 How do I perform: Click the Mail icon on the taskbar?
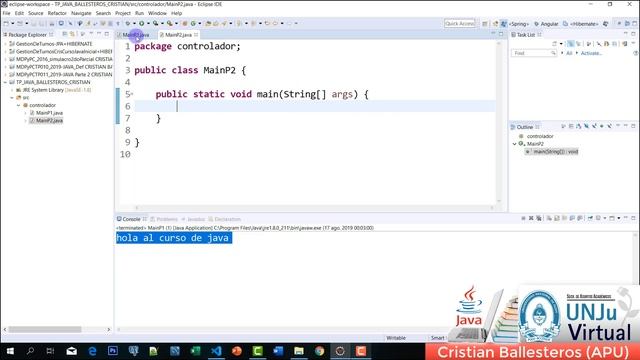(71, 351)
